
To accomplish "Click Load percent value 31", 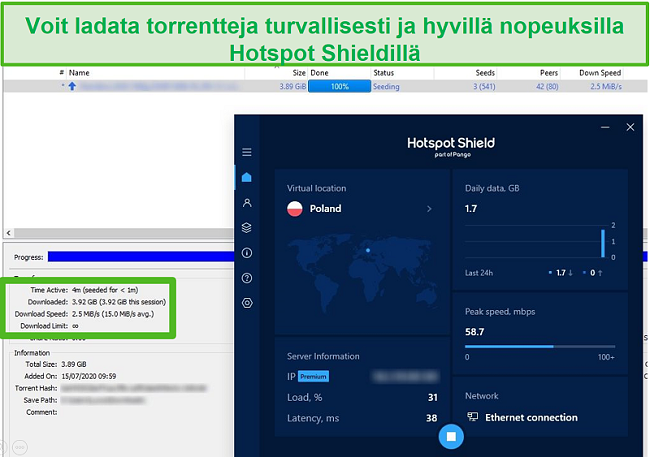I will click(433, 397).
